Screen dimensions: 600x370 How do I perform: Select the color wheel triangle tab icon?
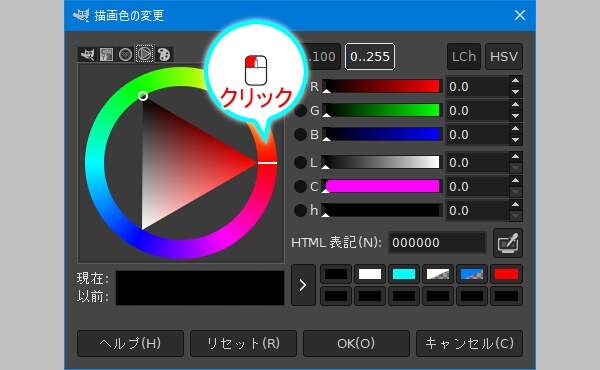click(144, 54)
